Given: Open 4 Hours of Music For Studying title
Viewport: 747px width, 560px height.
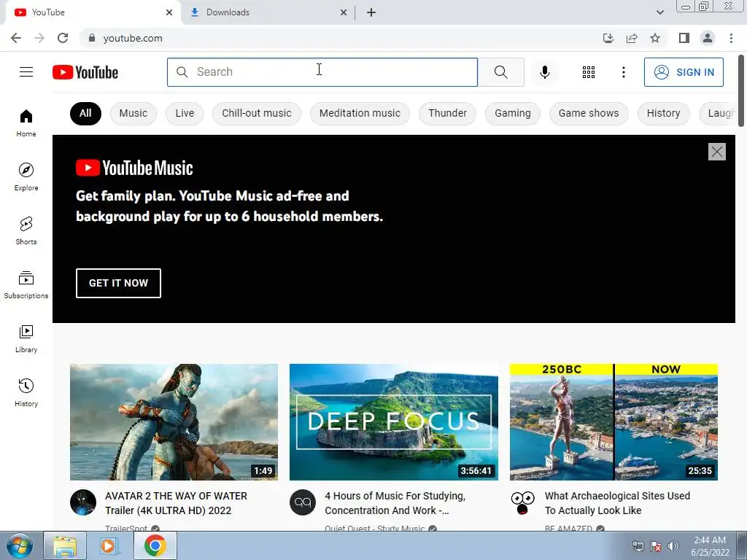Looking at the screenshot, I should click(395, 503).
